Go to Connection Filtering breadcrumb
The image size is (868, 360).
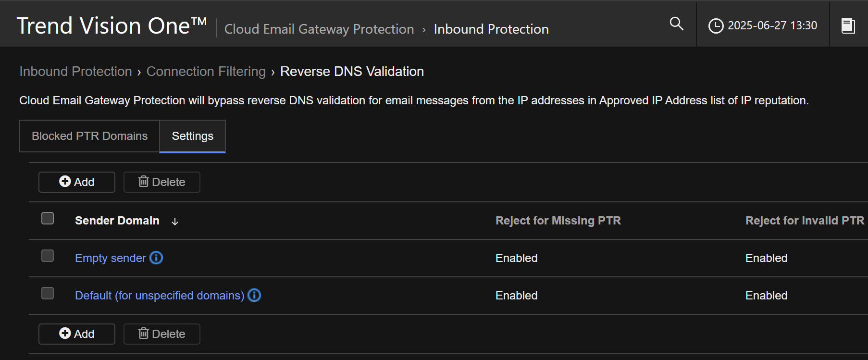[x=206, y=72]
